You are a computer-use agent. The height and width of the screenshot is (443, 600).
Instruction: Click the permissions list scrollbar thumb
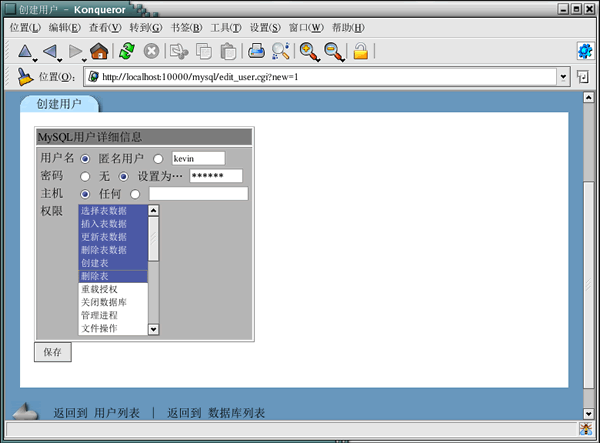(x=153, y=239)
